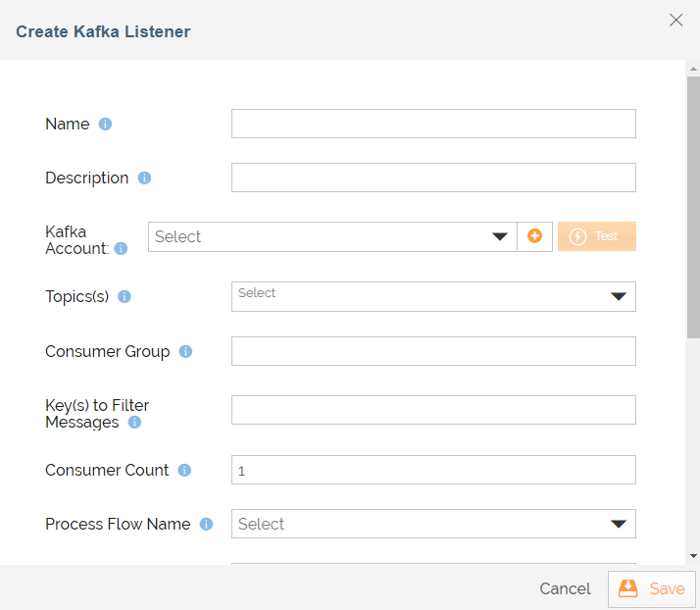Viewport: 700px width, 610px height.
Task: Click the info icon beside Name
Action: (106, 125)
